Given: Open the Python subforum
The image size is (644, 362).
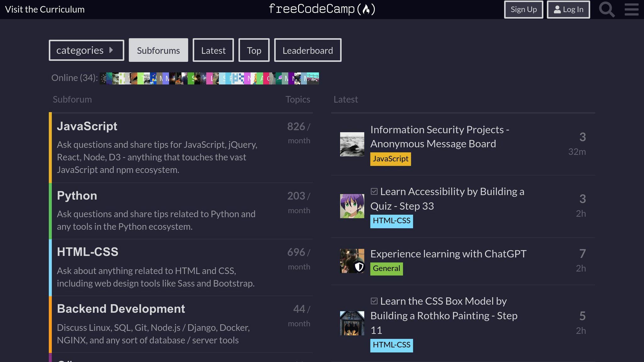Looking at the screenshot, I should [77, 195].
